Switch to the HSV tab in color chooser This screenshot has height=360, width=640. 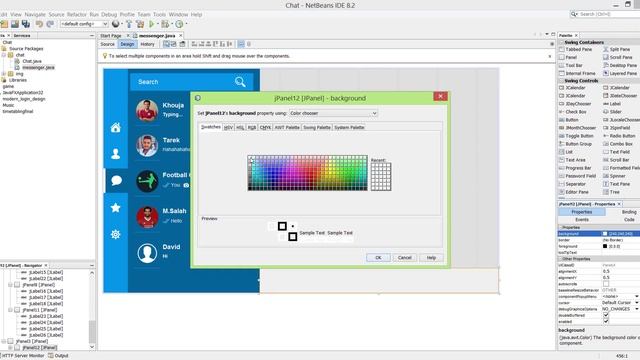228,127
